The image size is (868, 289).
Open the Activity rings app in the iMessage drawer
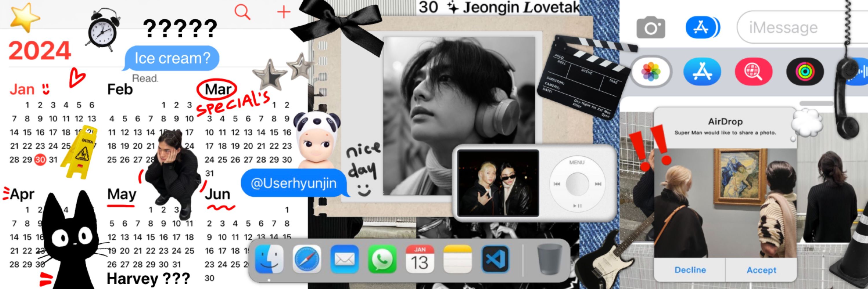pyautogui.click(x=805, y=72)
